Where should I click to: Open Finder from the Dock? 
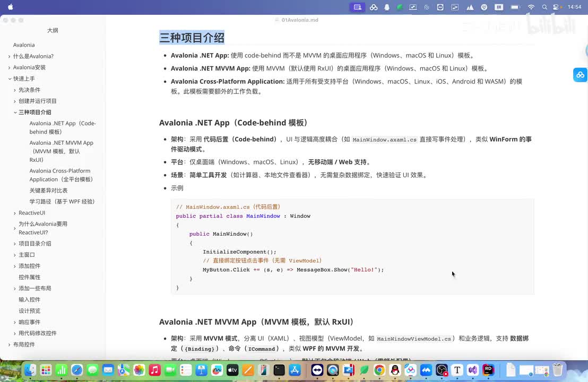click(x=30, y=370)
